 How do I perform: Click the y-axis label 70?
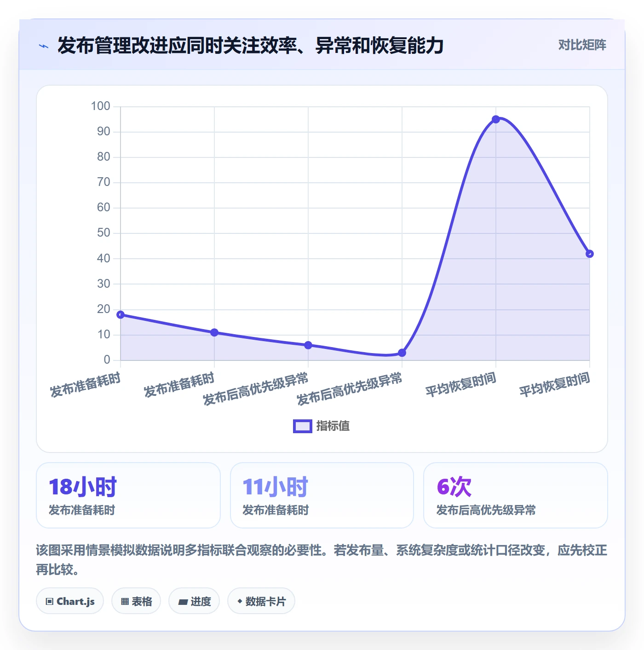[x=103, y=182]
